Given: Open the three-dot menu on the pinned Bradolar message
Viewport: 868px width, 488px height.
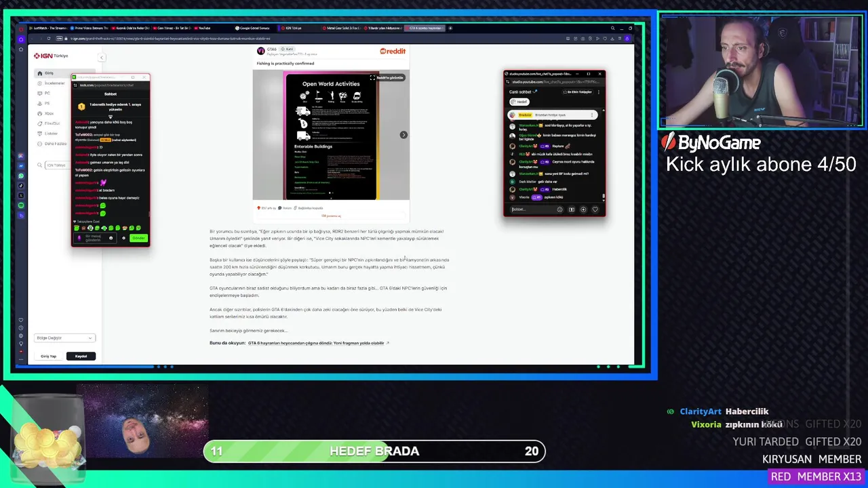Looking at the screenshot, I should click(x=592, y=115).
